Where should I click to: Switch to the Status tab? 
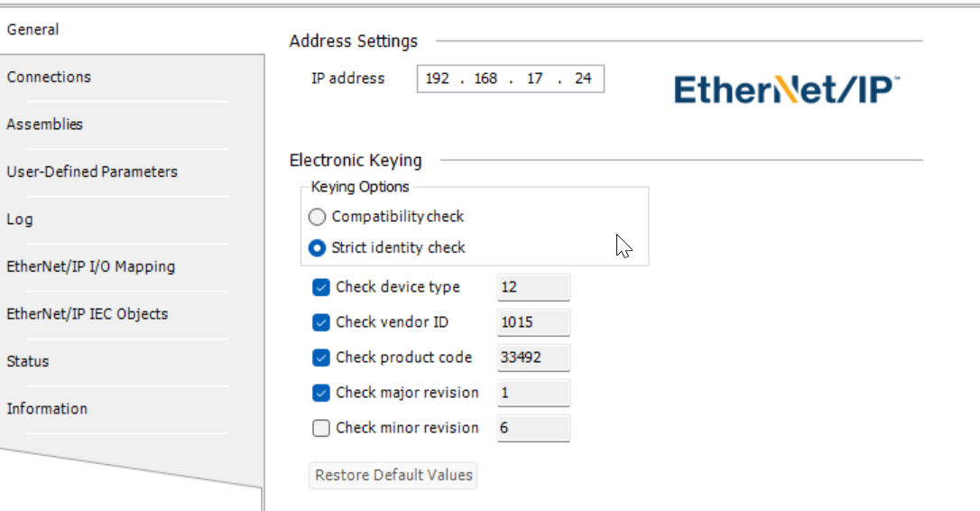pyautogui.click(x=28, y=361)
